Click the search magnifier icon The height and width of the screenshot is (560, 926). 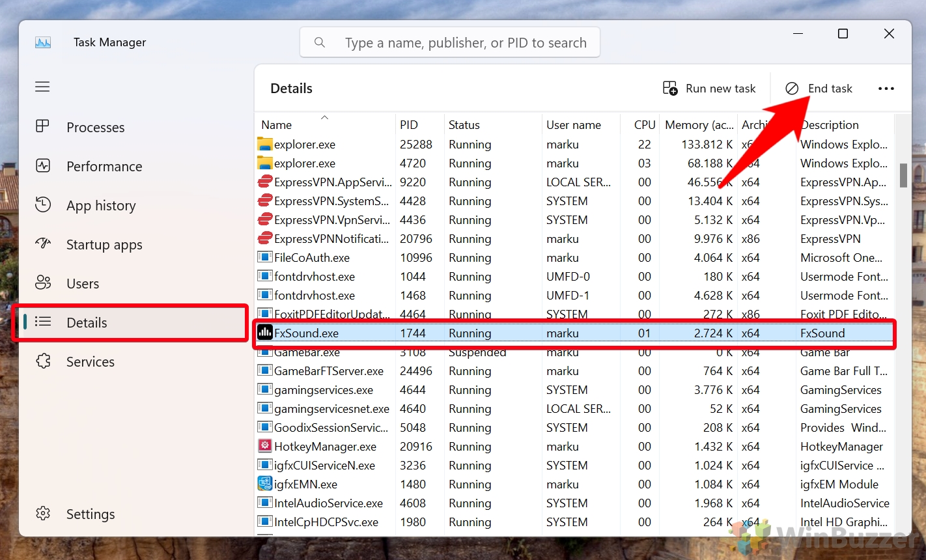(320, 42)
